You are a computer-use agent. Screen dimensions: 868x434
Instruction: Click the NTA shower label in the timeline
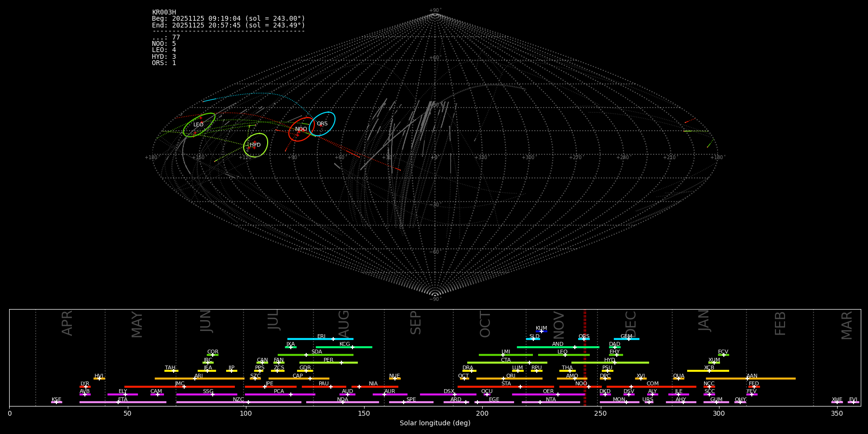pyautogui.click(x=551, y=400)
